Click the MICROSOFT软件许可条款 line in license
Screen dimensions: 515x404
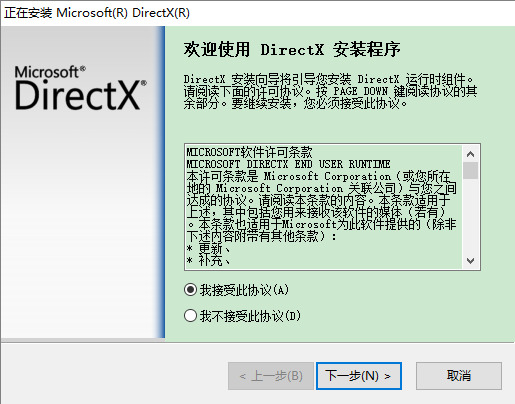pos(249,152)
